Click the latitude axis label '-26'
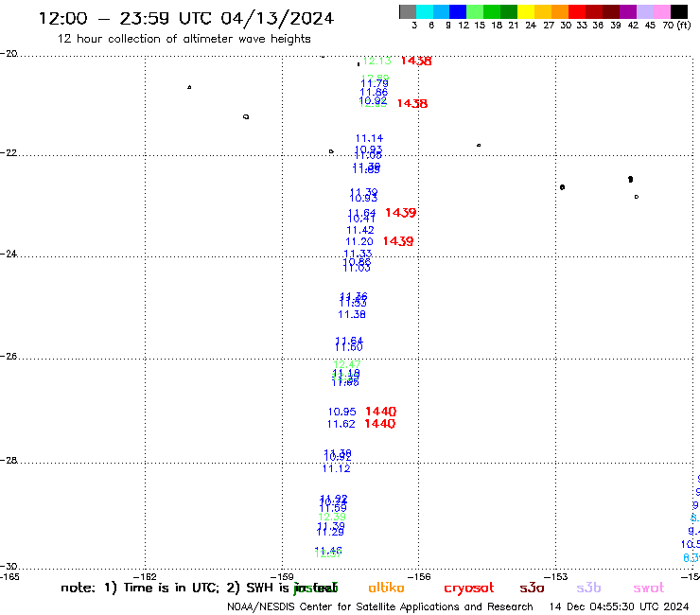The height and width of the screenshot is (615, 700). pos(9,357)
